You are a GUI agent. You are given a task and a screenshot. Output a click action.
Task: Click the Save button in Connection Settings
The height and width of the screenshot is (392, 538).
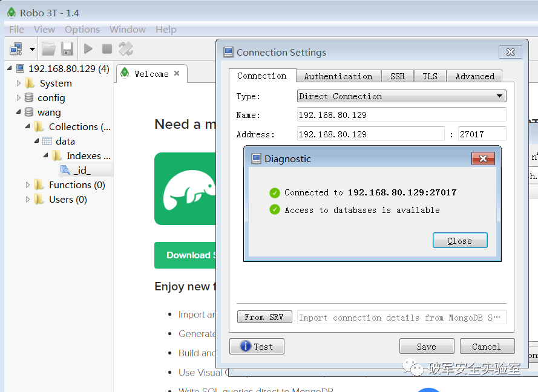click(427, 347)
